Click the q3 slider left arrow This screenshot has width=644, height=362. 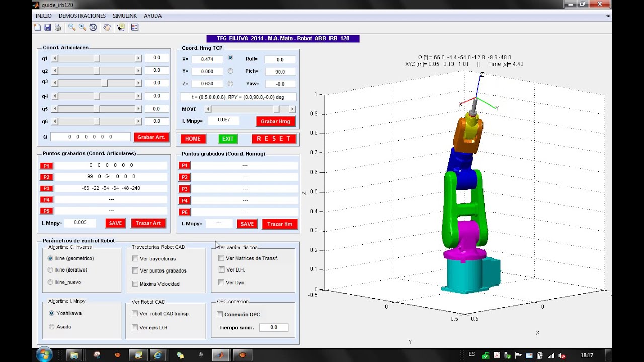(x=55, y=83)
